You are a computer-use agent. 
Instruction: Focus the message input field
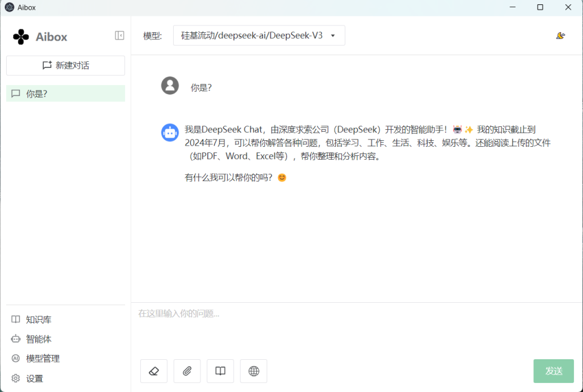coord(357,329)
